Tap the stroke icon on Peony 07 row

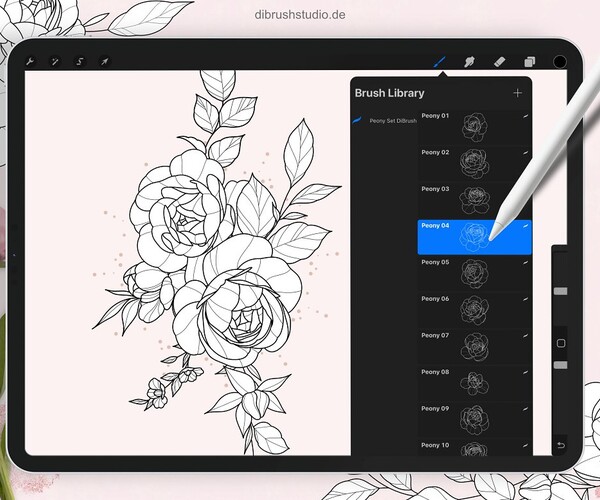pyautogui.click(x=525, y=336)
